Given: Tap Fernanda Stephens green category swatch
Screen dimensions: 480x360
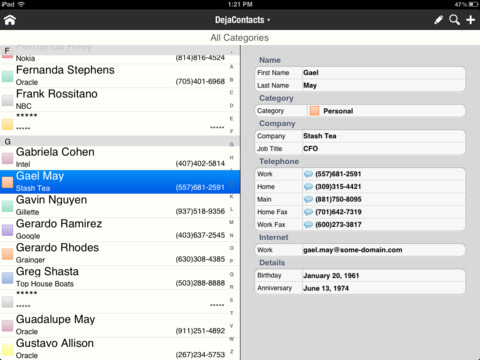Looking at the screenshot, I should (x=7, y=76).
